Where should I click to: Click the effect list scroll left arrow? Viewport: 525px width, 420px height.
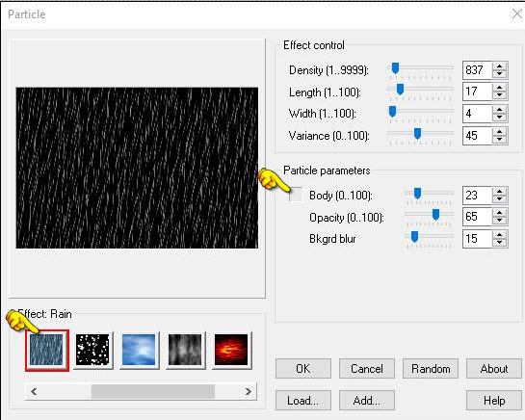tap(34, 391)
